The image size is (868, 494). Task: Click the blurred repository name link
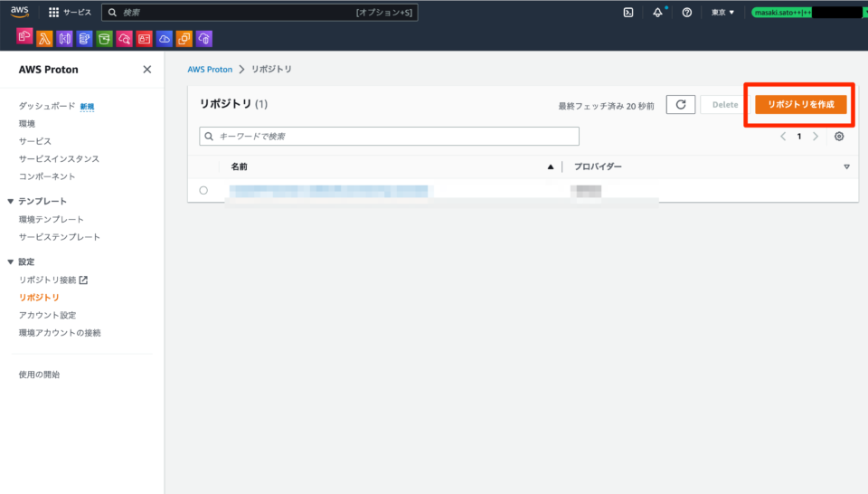[329, 191]
